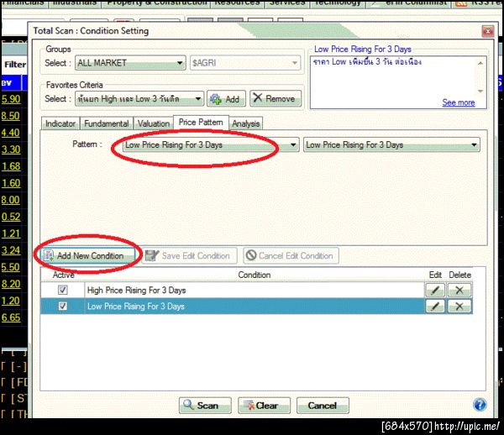Click price 6.65 in background list

(x=11, y=317)
